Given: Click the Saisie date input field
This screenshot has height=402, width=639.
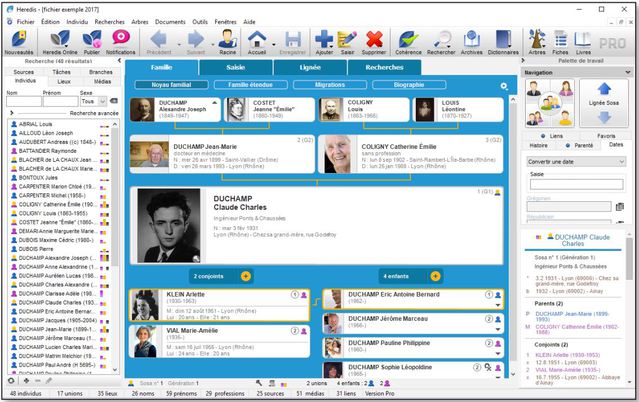Looking at the screenshot, I should 576,184.
